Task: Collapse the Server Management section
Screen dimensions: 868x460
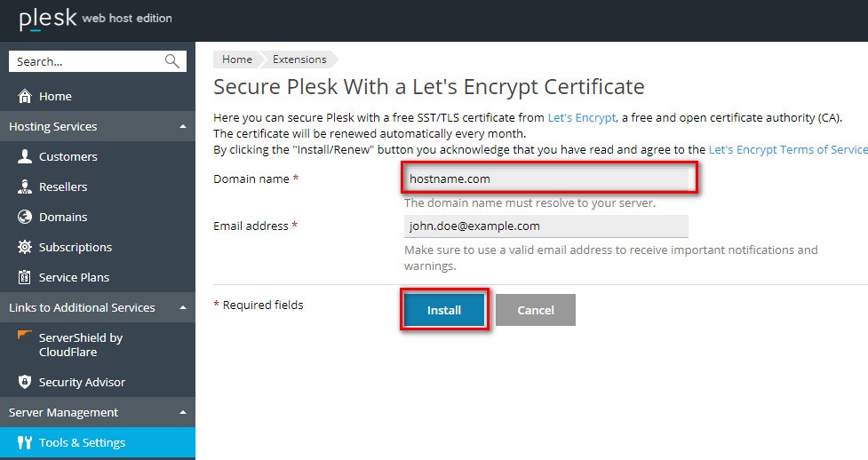Action: tap(183, 412)
